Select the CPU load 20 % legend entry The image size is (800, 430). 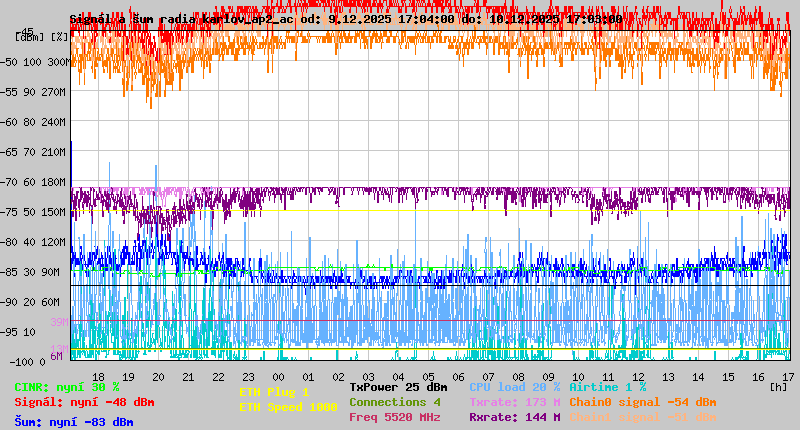(x=514, y=387)
